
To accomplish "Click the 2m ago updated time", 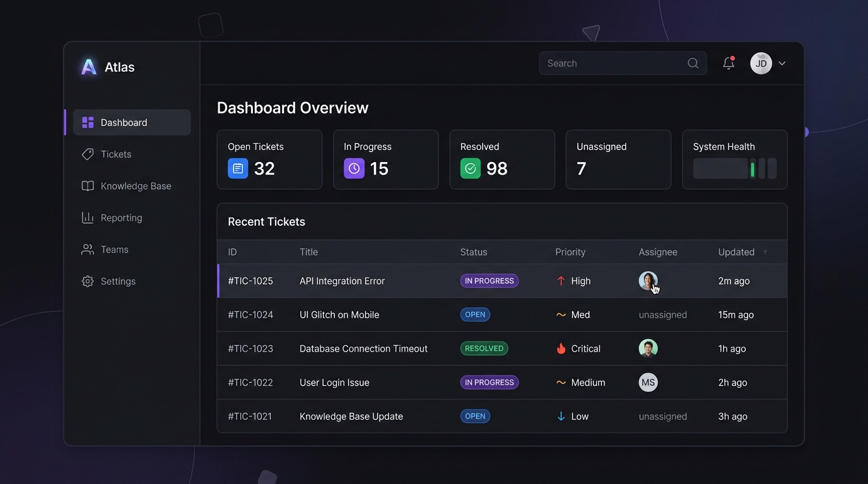I will click(734, 281).
